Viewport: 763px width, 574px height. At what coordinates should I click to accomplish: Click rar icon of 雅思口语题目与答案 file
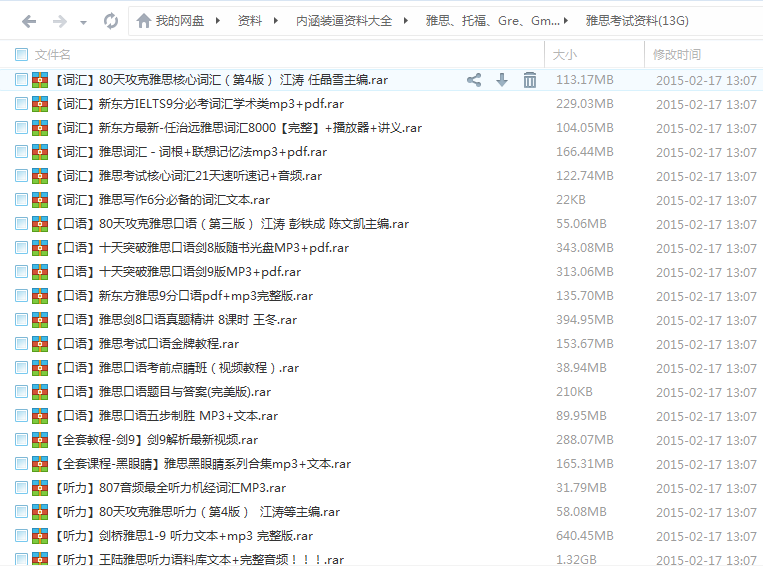pyautogui.click(x=40, y=392)
